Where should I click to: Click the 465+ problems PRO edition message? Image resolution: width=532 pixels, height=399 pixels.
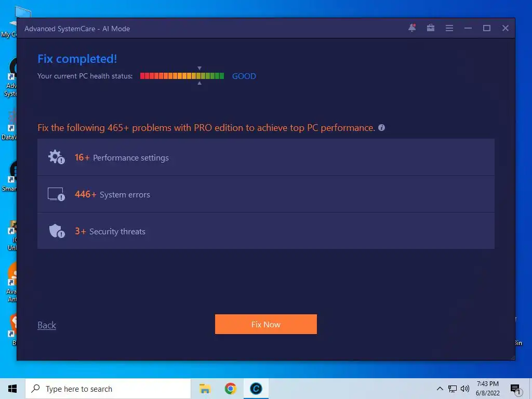click(x=206, y=128)
